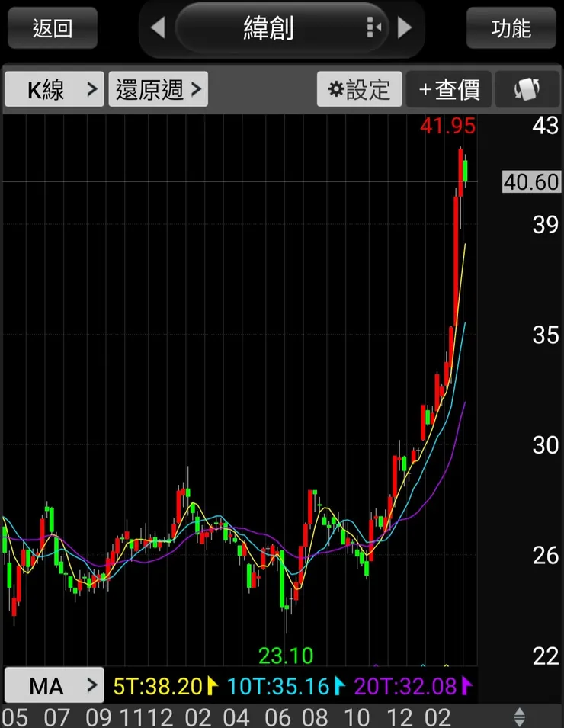This screenshot has height=728, width=564.
Task: Click the yellow 5T flag marker
Action: (x=213, y=686)
